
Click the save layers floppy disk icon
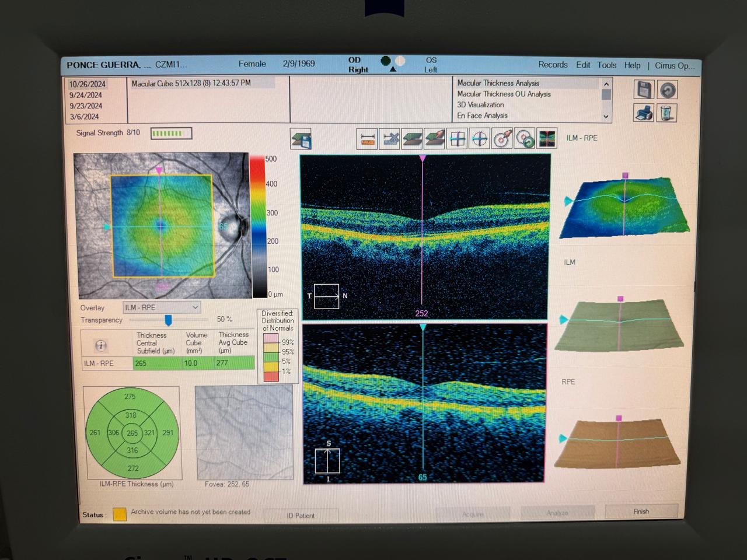pos(301,139)
